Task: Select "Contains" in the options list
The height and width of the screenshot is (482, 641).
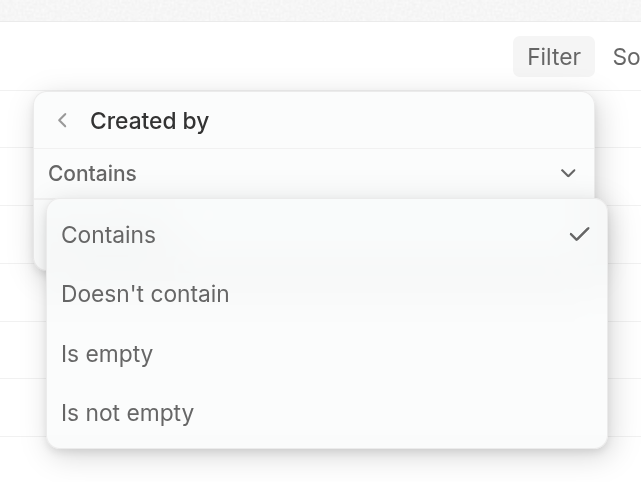Action: 108,235
